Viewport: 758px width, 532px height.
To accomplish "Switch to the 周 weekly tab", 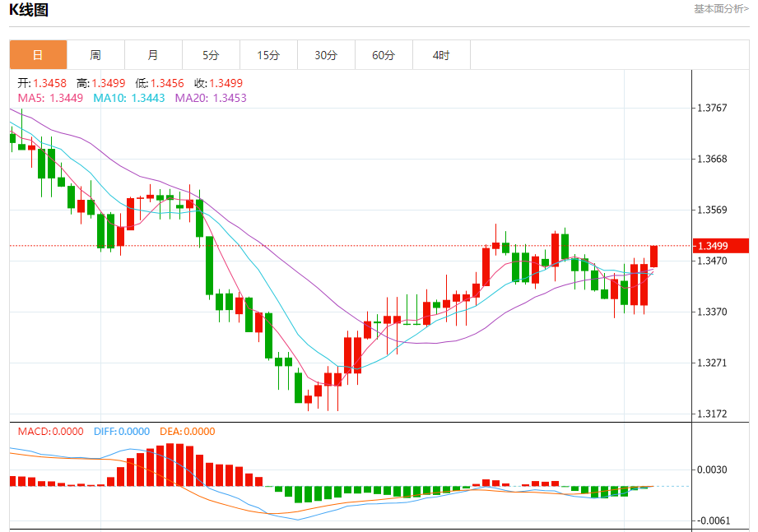I will (95, 55).
